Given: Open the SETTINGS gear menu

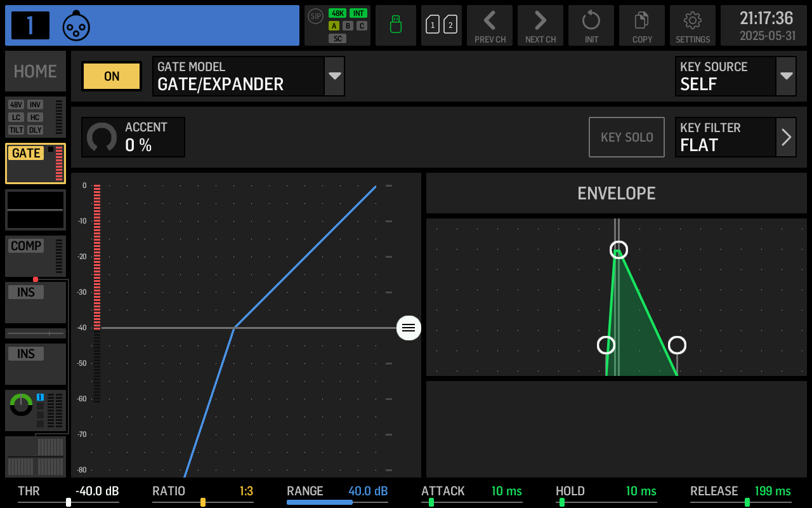Looking at the screenshot, I should (692, 25).
